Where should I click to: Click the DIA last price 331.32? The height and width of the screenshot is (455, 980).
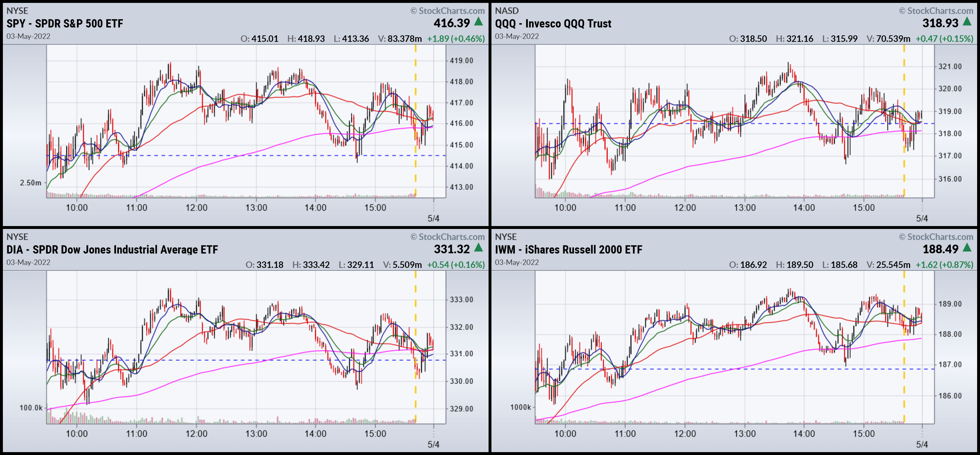pos(451,249)
